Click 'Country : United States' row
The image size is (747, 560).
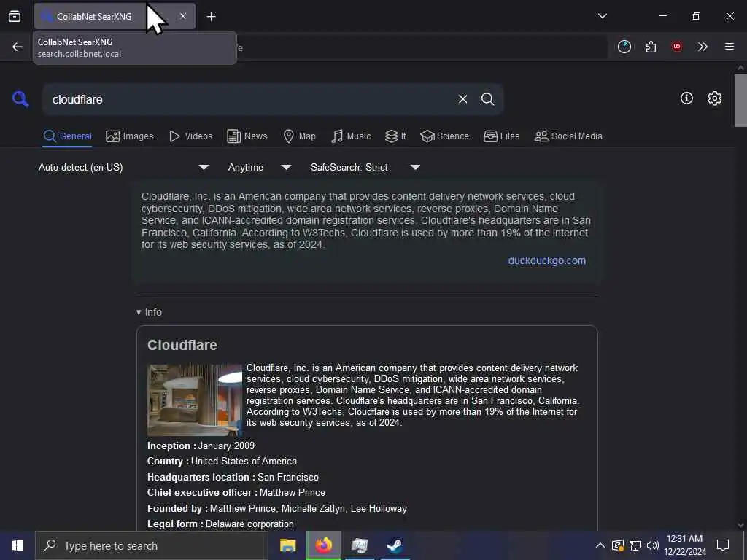click(x=222, y=461)
